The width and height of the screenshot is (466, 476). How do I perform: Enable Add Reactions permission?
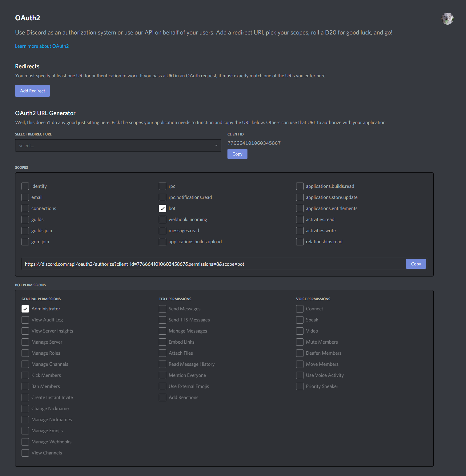(x=163, y=397)
